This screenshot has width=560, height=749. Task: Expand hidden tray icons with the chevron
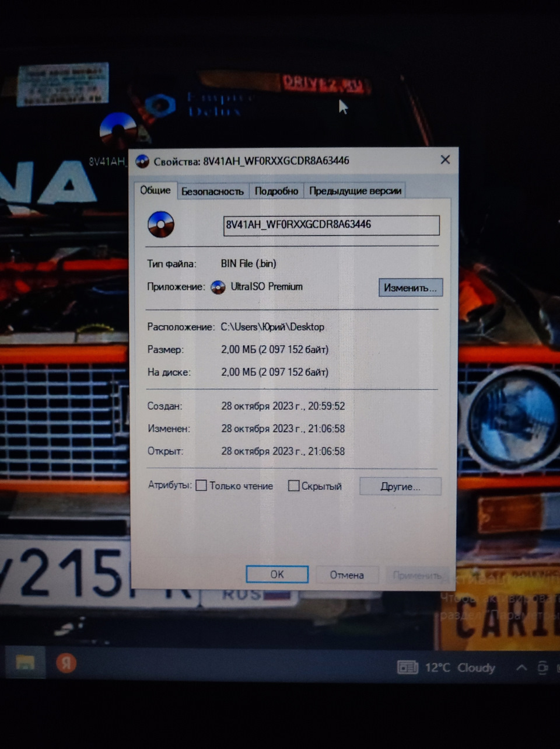pos(521,667)
